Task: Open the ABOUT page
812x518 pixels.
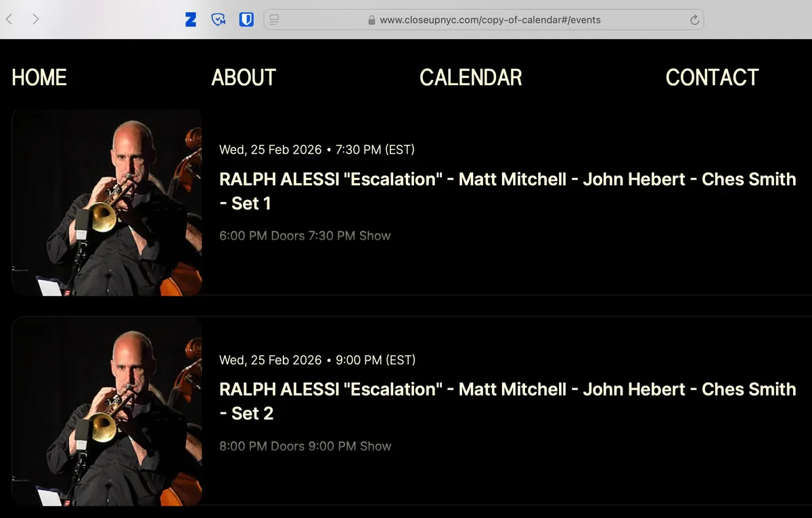Action: pyautogui.click(x=244, y=78)
